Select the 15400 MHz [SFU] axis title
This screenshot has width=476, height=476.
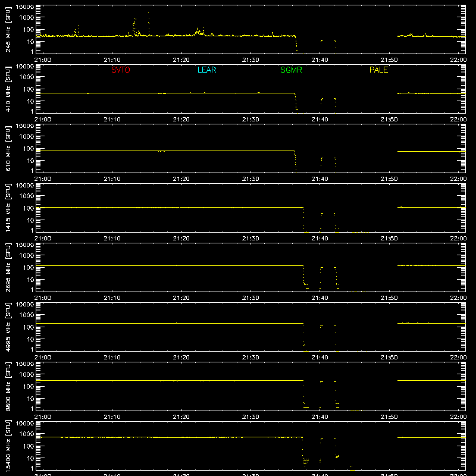pos(8,446)
